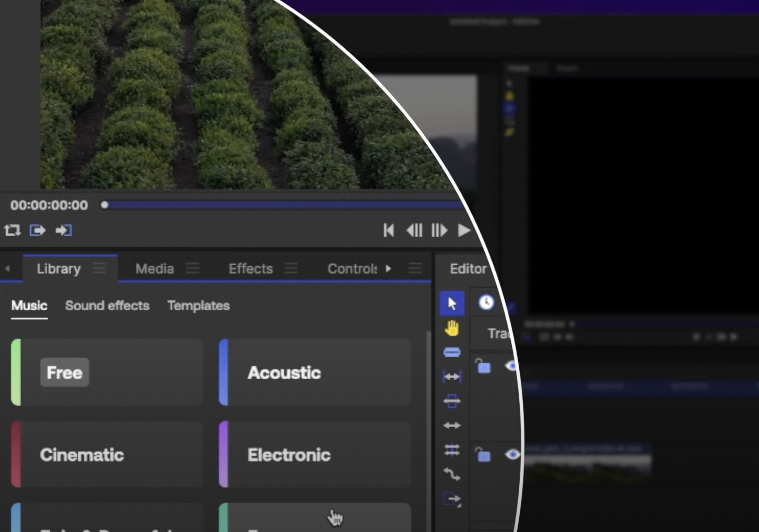
Task: Select the Hand tool
Action: 452,328
